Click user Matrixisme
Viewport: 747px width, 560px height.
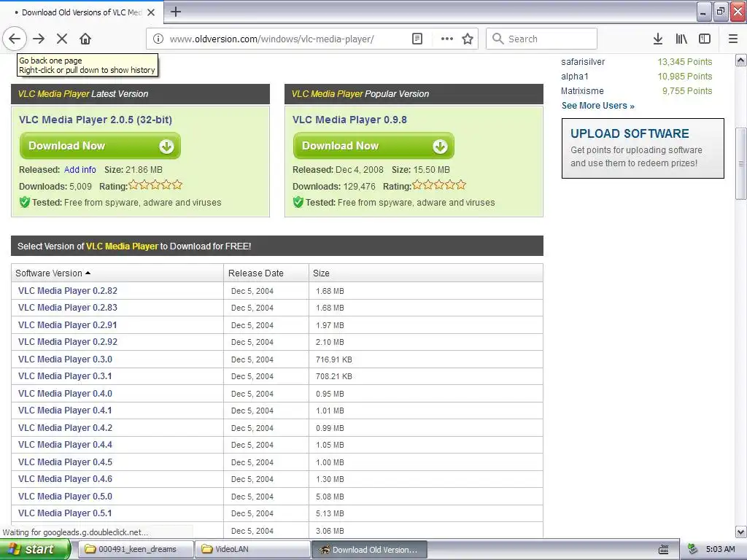coord(582,91)
